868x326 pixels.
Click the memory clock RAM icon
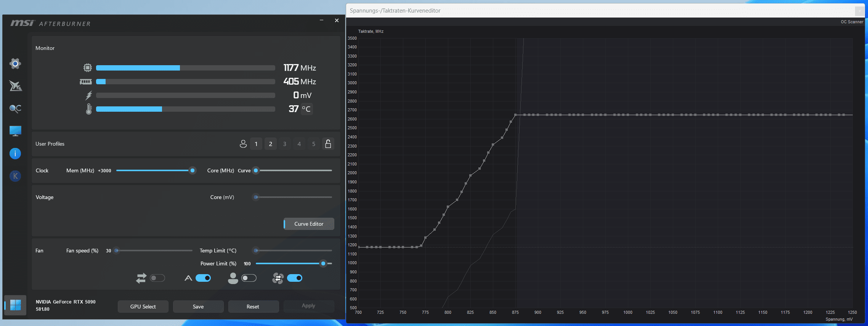tap(86, 82)
